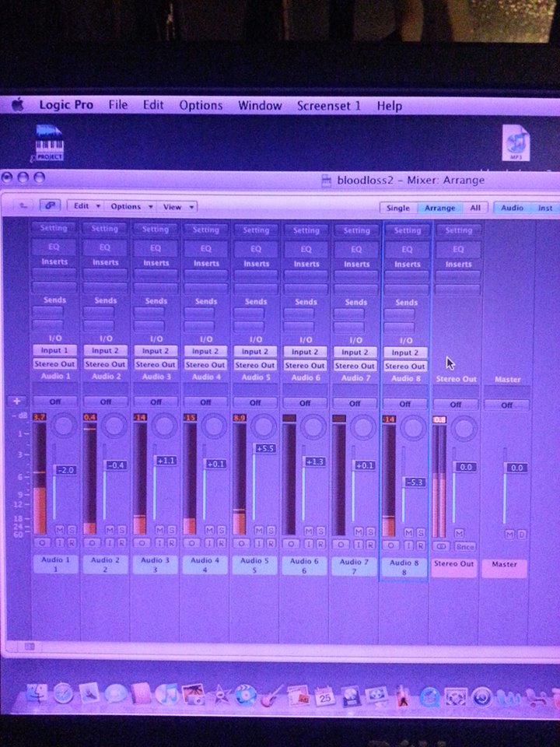Mute the Audio 5 channel

pos(259,530)
